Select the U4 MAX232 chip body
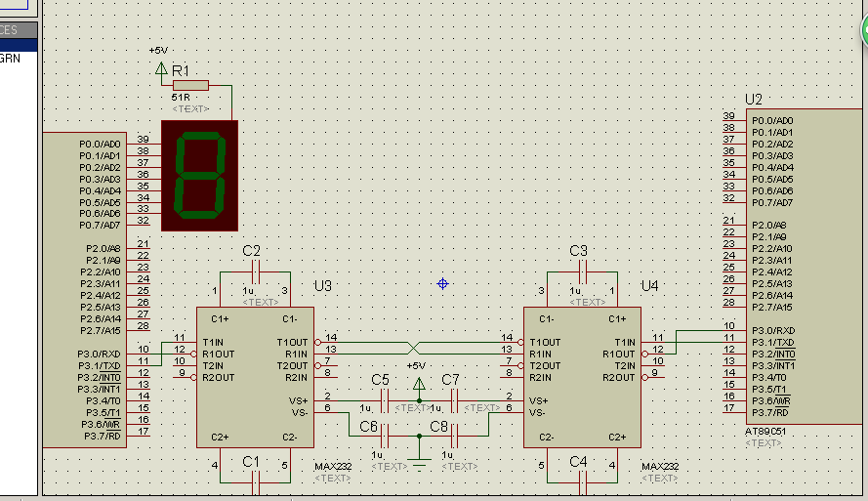Screen dimensions: 868x501 click(582, 378)
